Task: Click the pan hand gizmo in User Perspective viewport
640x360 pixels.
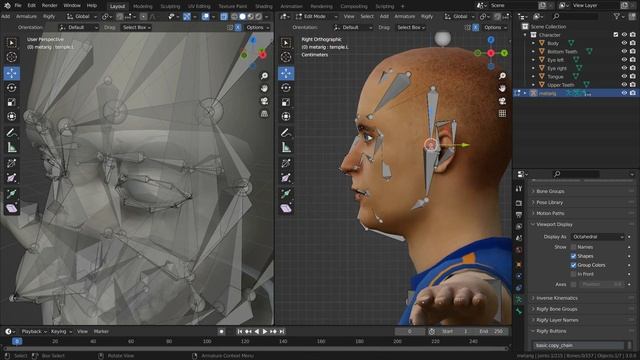Action: [x=264, y=88]
